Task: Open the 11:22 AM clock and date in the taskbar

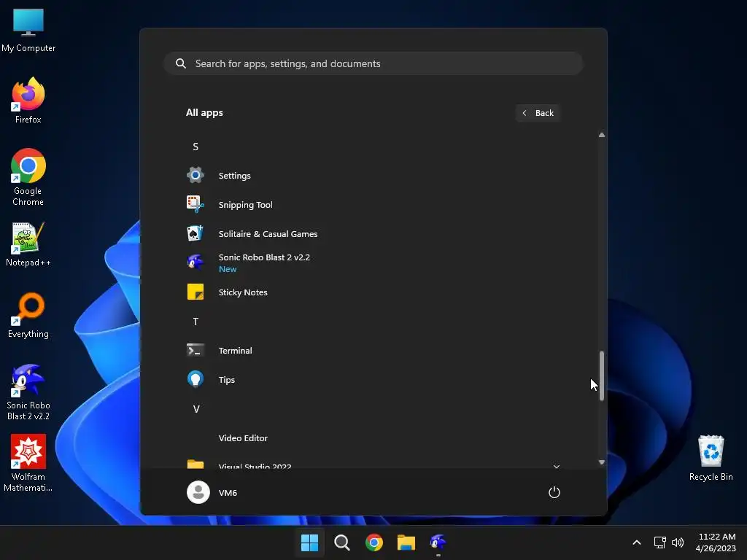Action: (716, 542)
